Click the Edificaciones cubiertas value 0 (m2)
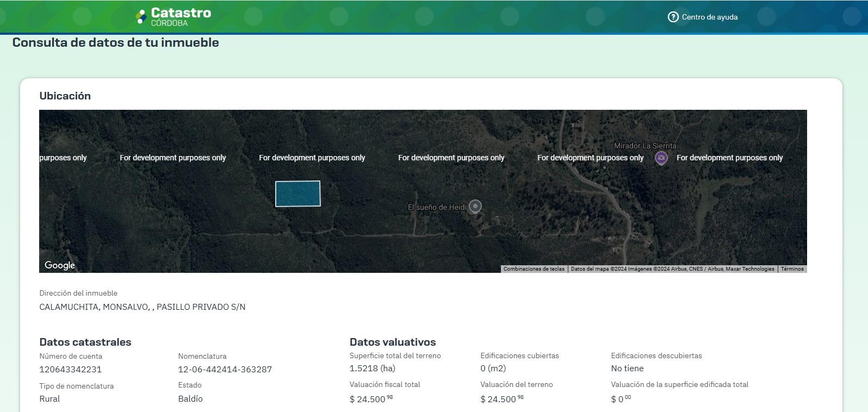Viewport: 868px width, 412px height. click(x=493, y=369)
